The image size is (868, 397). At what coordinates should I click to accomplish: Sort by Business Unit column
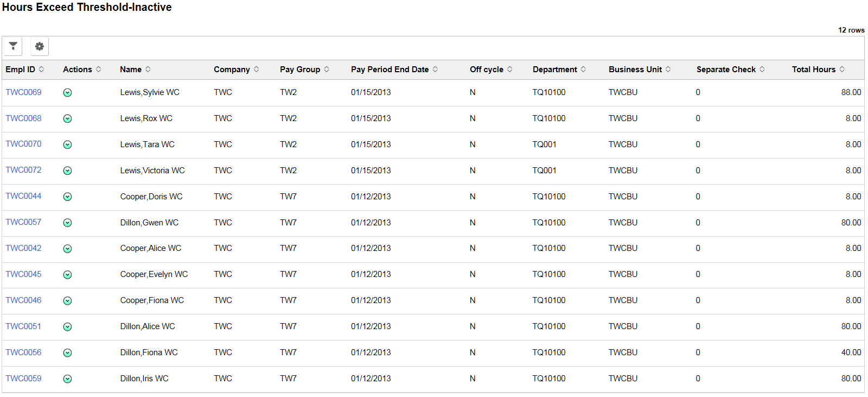[640, 70]
